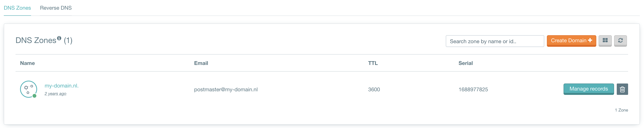Select the TTL column header
The image size is (644, 128).
click(x=373, y=63)
